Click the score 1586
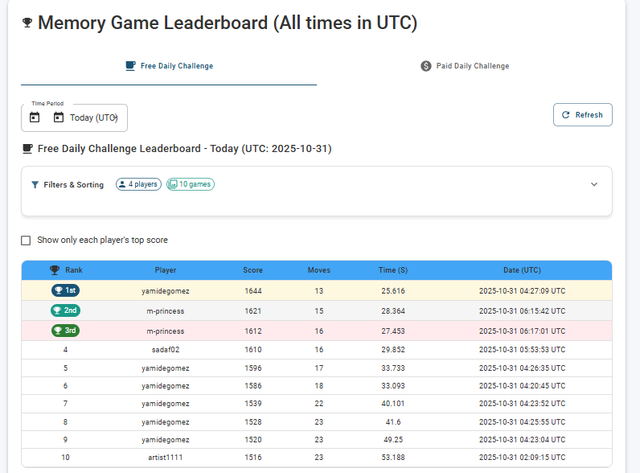Image resolution: width=640 pixels, height=473 pixels. coord(253,386)
